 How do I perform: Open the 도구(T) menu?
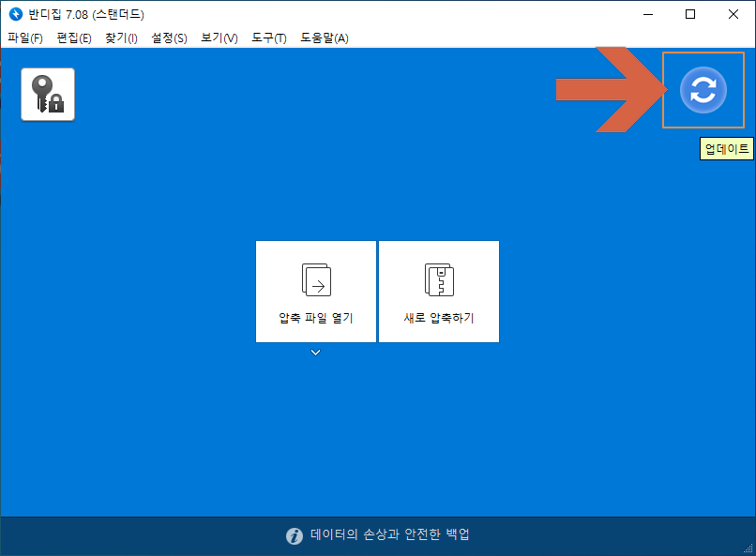pyautogui.click(x=268, y=38)
